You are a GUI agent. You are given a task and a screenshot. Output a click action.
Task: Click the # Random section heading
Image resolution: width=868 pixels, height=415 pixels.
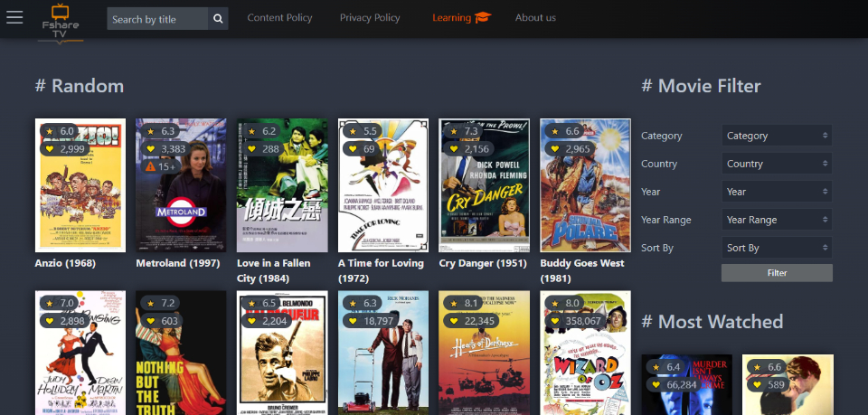(80, 86)
